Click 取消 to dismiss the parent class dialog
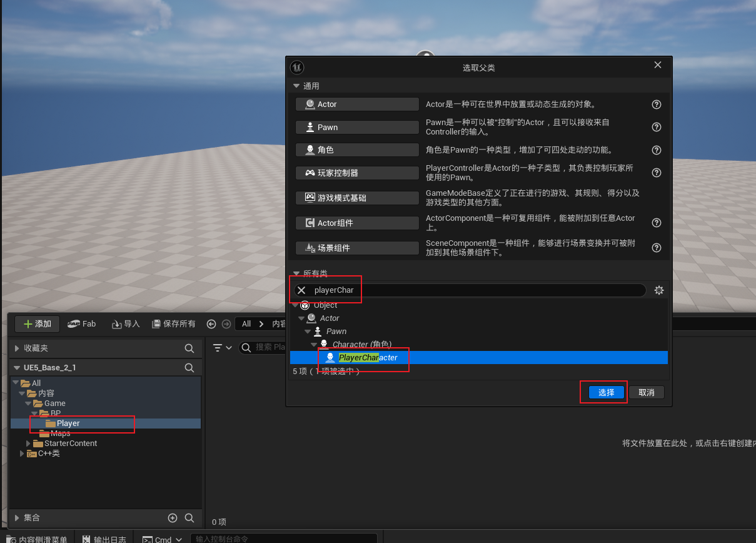Image resolution: width=756 pixels, height=543 pixels. tap(646, 392)
